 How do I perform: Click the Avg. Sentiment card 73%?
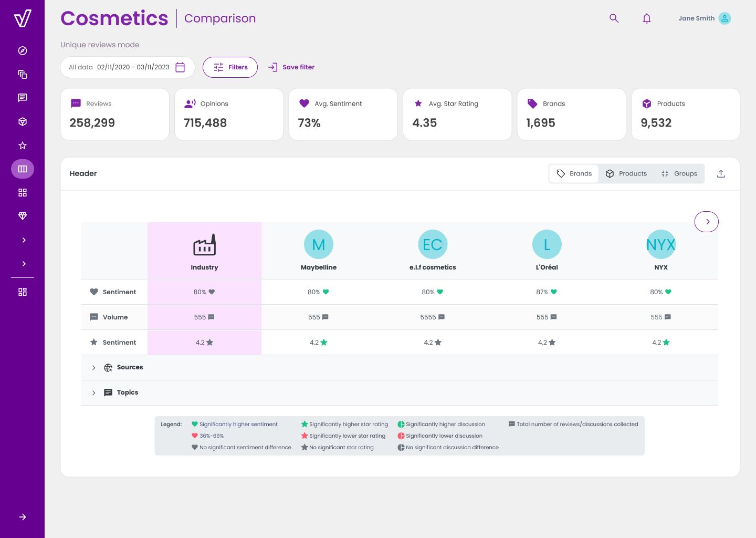pyautogui.click(x=343, y=114)
